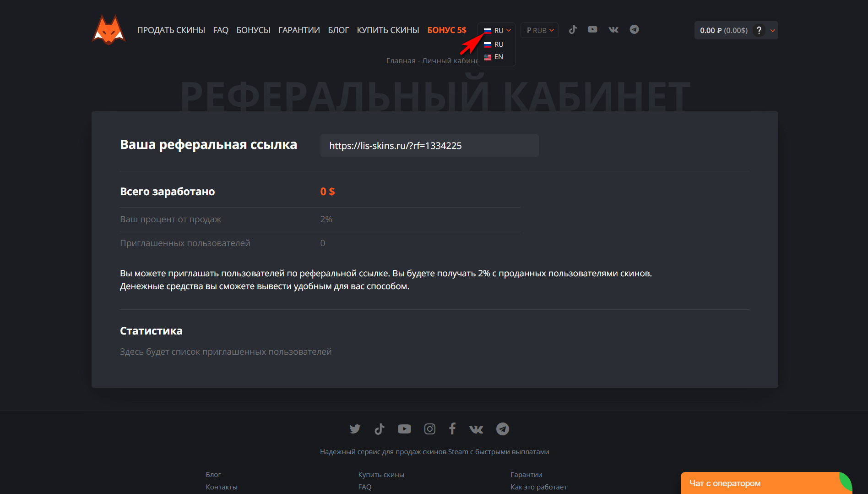Viewport: 868px width, 494px height.
Task: Open the footer Гарантии link
Action: [526, 475]
